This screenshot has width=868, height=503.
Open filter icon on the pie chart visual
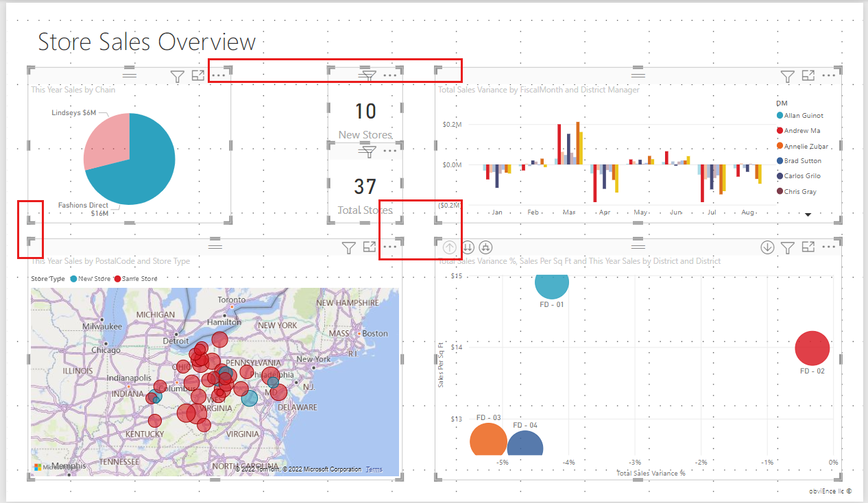point(178,76)
